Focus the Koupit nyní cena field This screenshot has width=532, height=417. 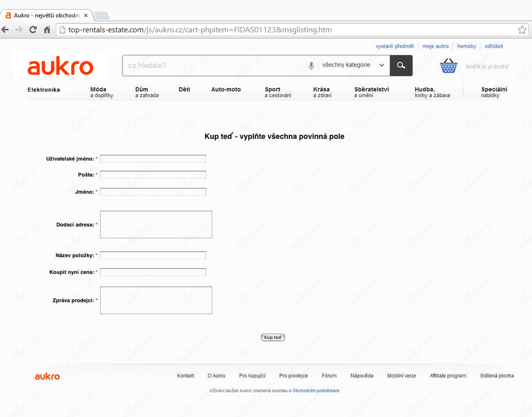153,272
